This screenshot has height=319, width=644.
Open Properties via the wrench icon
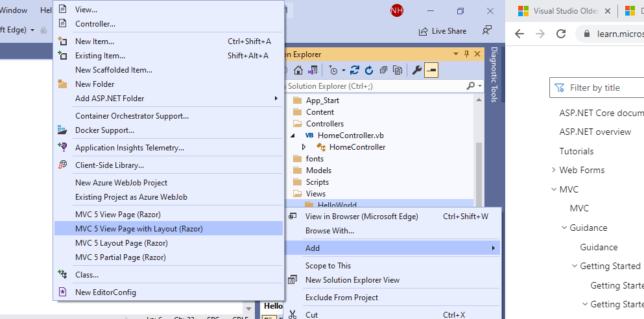click(417, 70)
